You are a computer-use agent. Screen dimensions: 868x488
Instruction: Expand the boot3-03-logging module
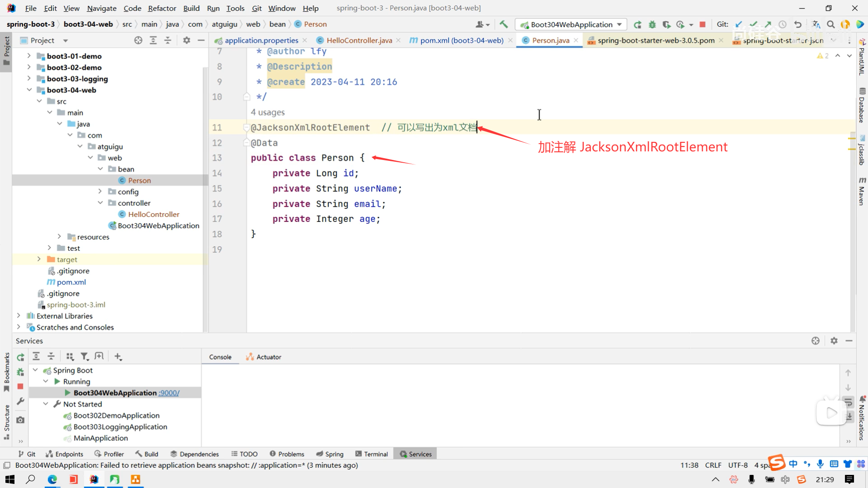[x=29, y=79]
